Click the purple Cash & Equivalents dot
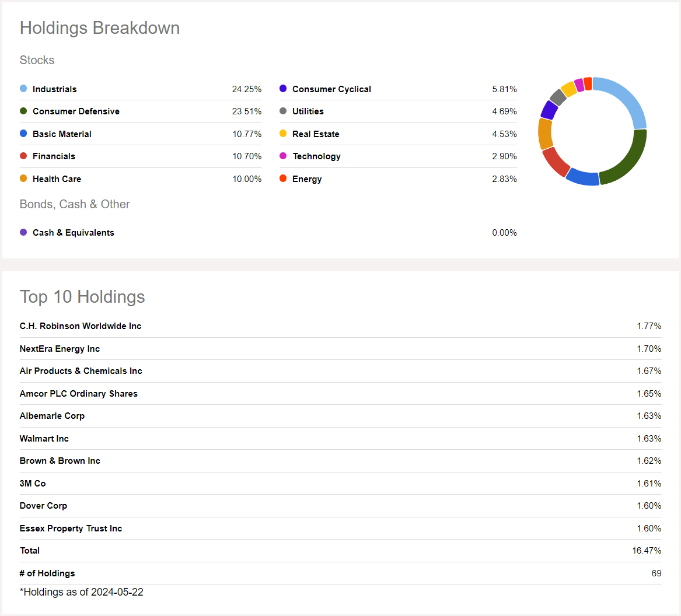 click(23, 232)
